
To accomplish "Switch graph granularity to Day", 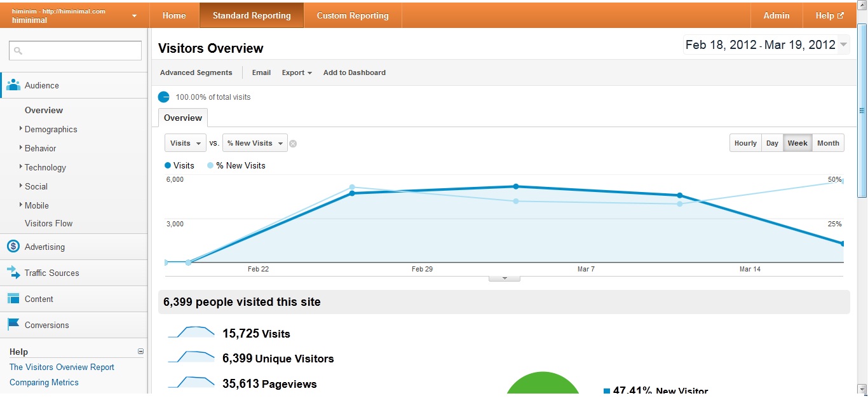I will pos(772,143).
